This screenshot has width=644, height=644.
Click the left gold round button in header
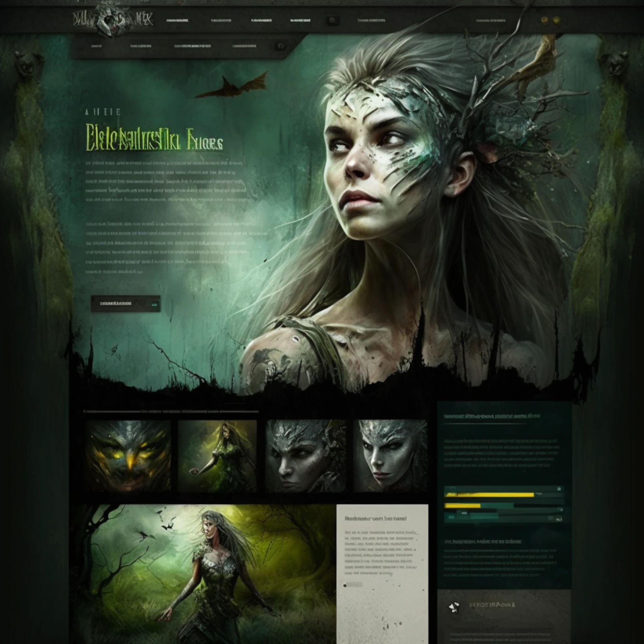click(544, 20)
